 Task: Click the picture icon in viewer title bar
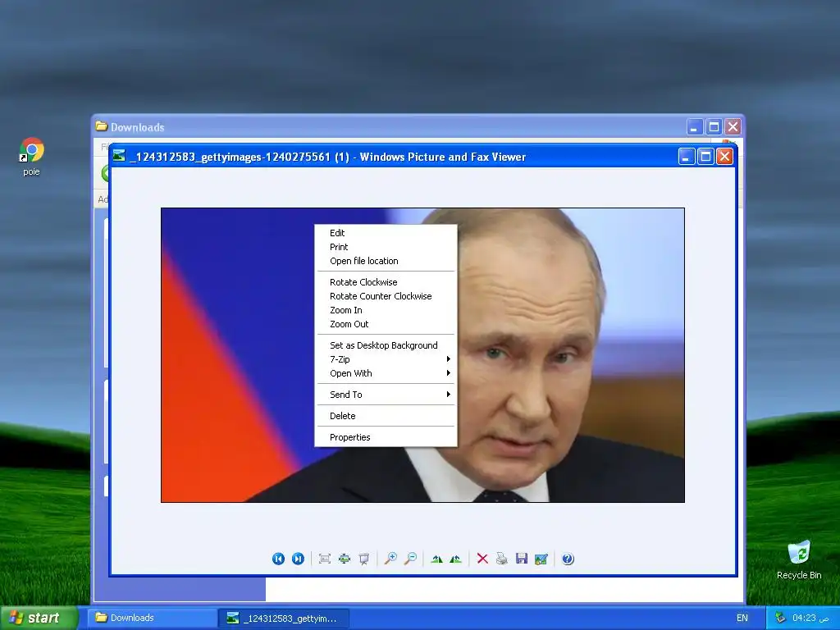point(119,156)
